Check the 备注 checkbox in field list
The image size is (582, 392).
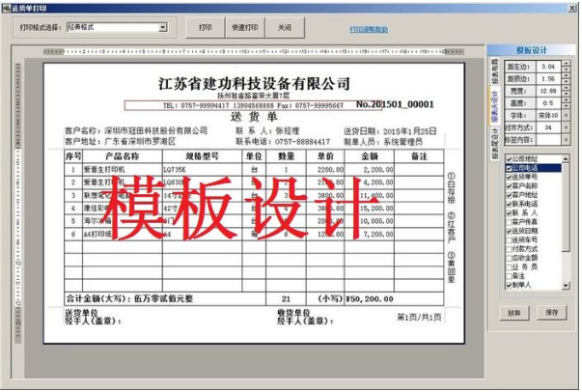tap(510, 276)
